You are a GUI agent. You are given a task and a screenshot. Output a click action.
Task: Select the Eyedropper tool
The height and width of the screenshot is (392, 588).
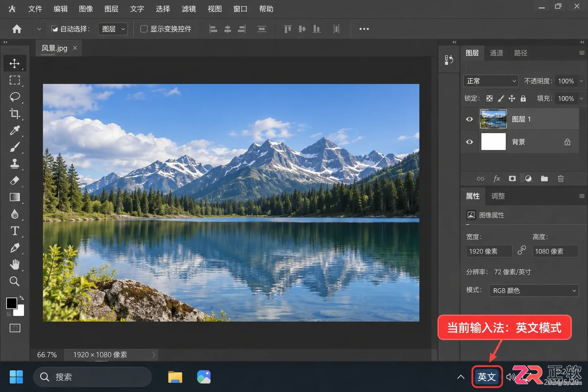15,130
